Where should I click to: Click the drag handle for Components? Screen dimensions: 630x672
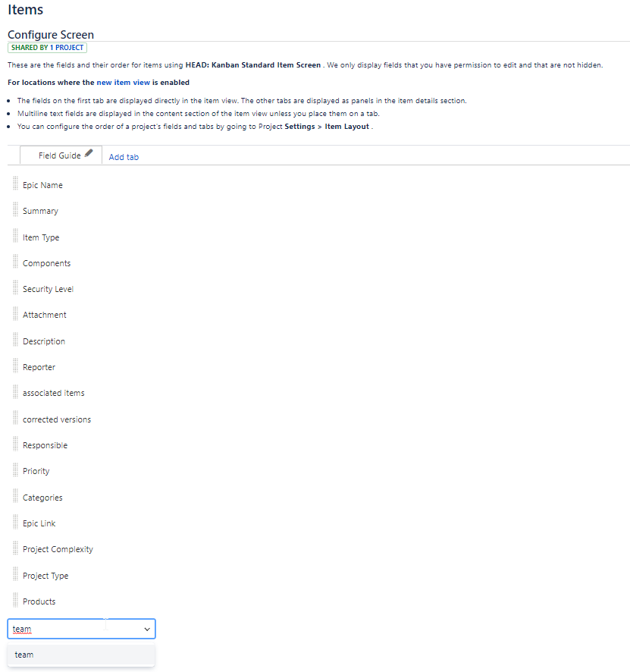coord(14,262)
